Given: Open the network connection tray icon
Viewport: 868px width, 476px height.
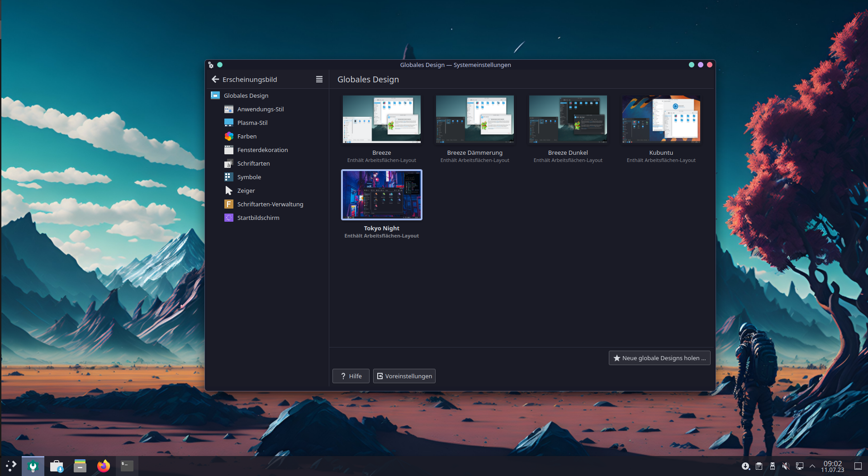Looking at the screenshot, I should point(800,466).
